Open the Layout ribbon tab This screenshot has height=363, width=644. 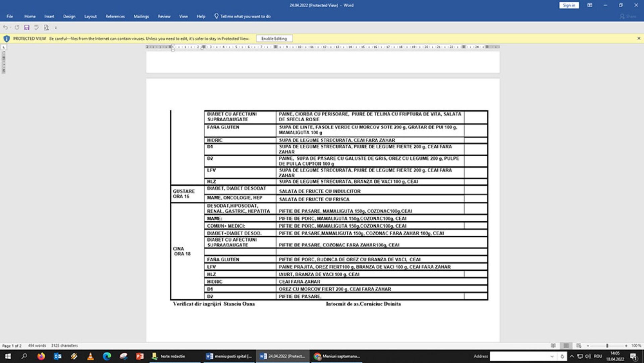(x=90, y=16)
